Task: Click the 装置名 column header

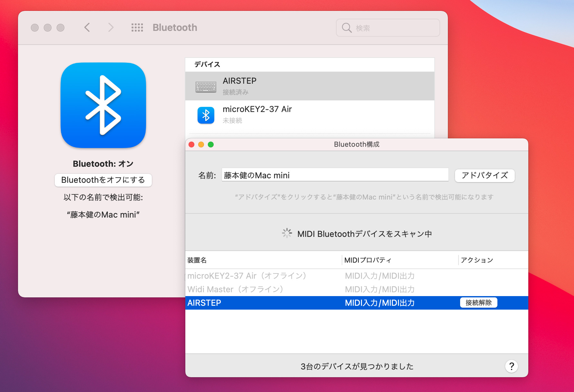Action: pos(264,260)
